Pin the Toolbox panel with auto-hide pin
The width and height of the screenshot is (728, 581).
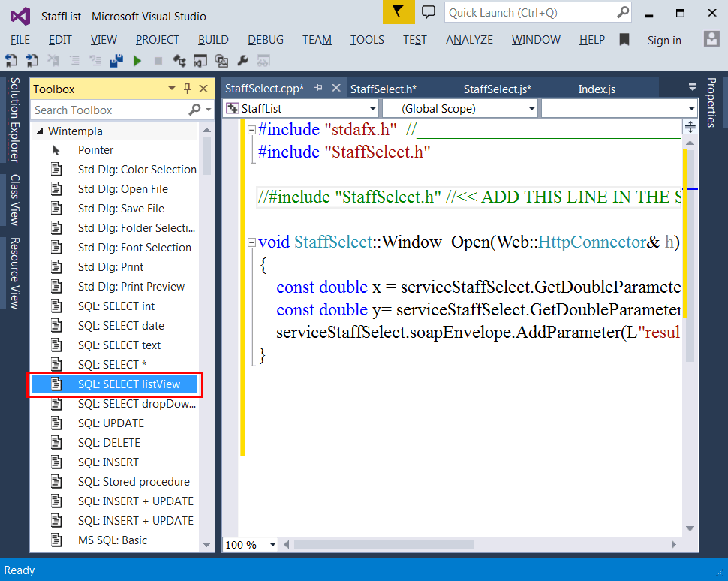(x=187, y=89)
